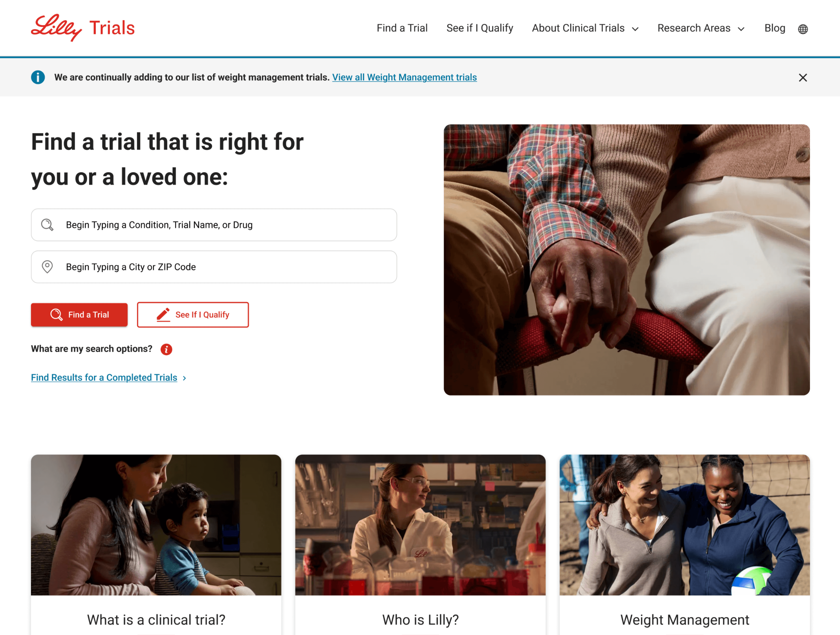Viewport: 840px width, 635px height.
Task: Click the blue info icon in banner
Action: tap(38, 77)
